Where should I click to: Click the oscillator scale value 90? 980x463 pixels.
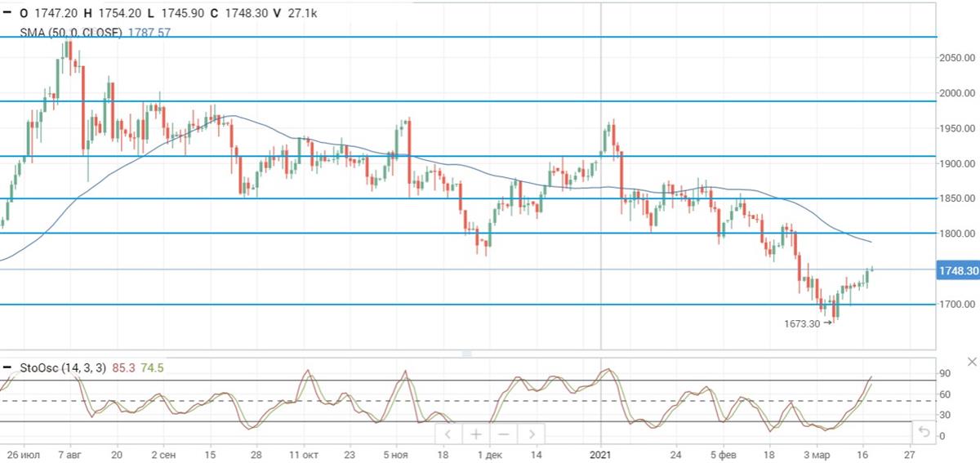click(944, 373)
